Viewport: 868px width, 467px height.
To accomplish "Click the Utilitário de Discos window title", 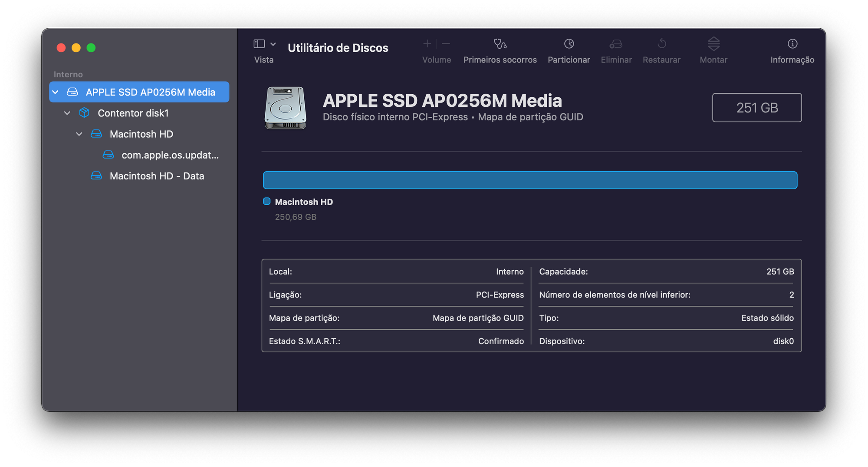I will [x=338, y=48].
